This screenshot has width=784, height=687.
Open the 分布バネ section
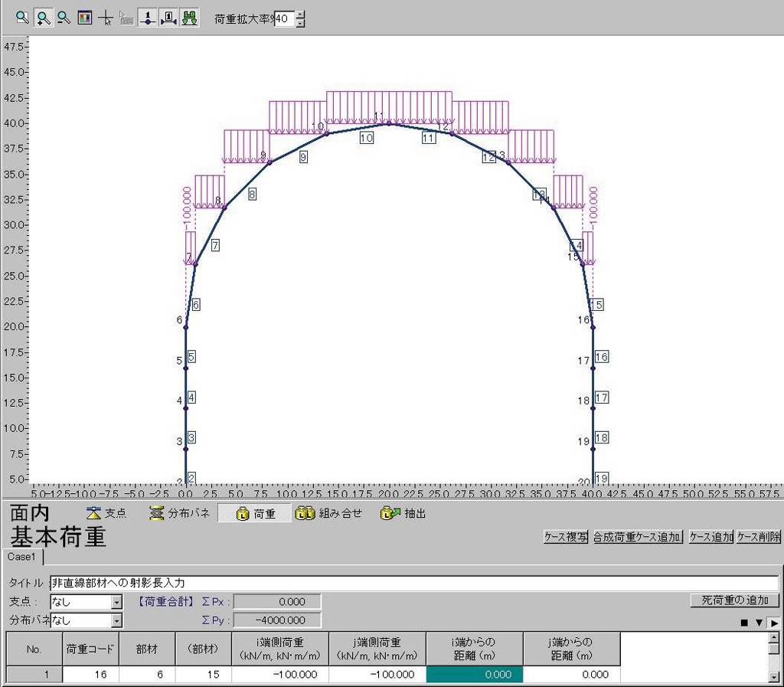(x=180, y=514)
